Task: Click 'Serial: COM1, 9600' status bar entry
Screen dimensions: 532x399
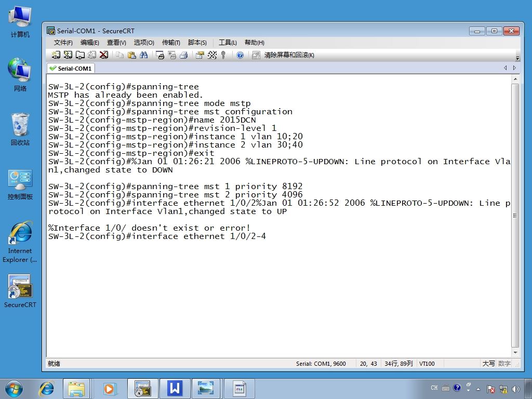Action: (x=321, y=364)
